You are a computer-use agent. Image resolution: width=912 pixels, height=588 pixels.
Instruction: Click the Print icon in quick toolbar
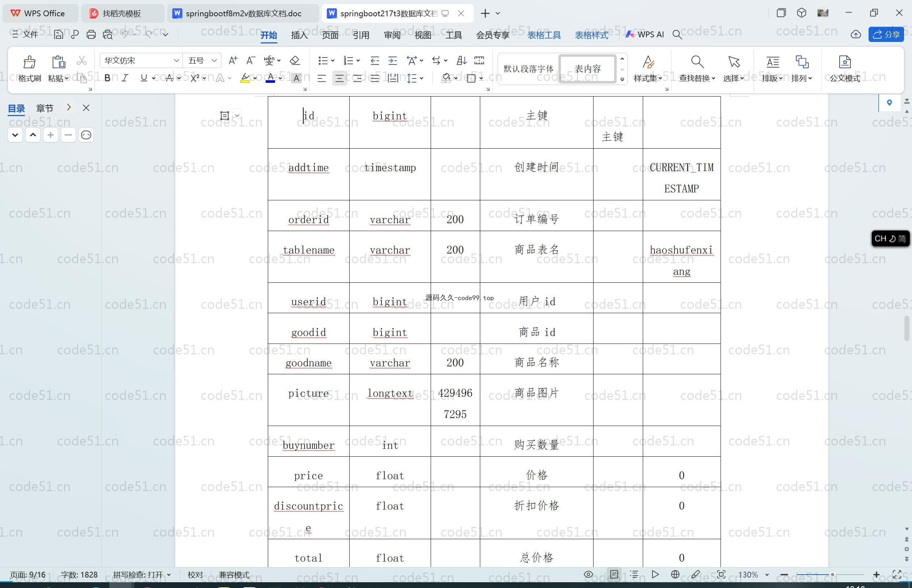coord(91,34)
